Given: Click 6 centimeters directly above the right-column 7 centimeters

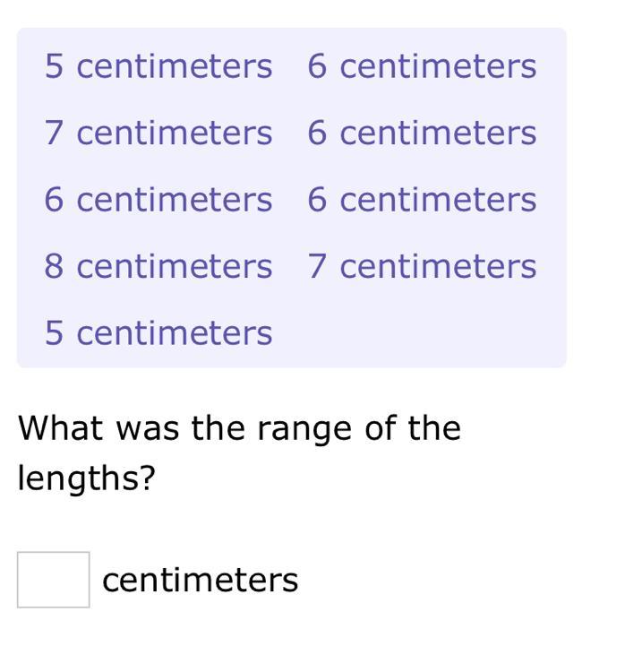Looking at the screenshot, I should [x=422, y=199].
